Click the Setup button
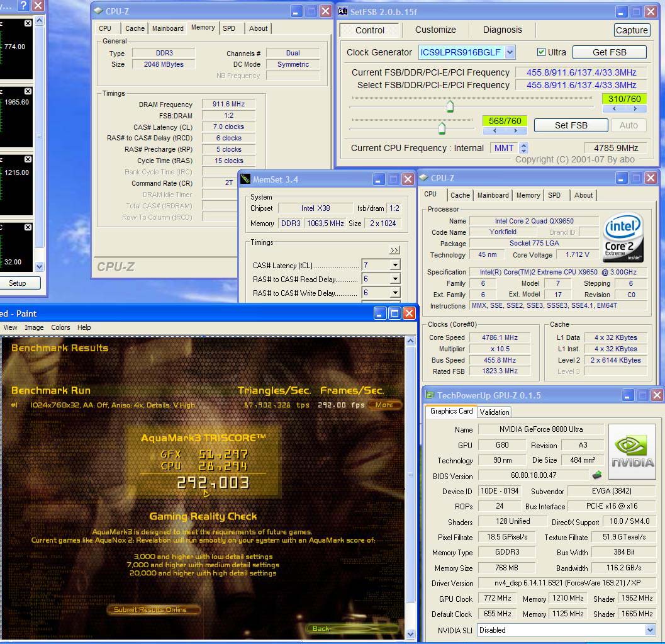This screenshot has height=644, width=665. point(18,283)
